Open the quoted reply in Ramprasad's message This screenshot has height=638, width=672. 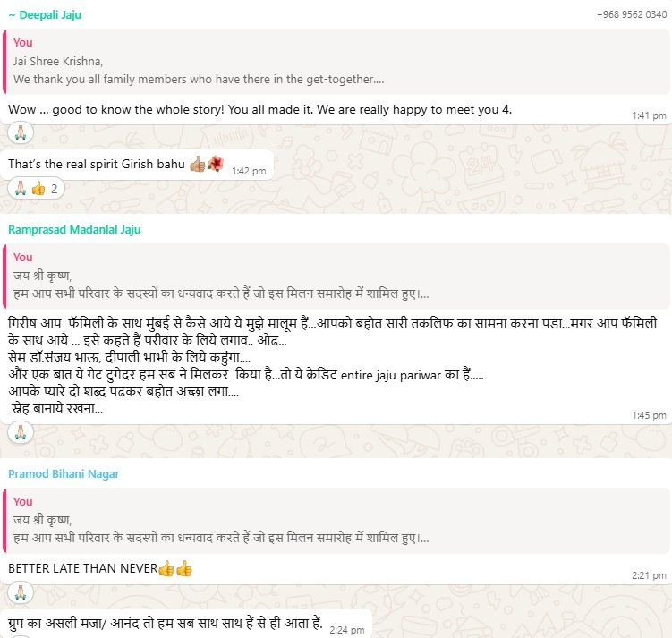[x=336, y=276]
